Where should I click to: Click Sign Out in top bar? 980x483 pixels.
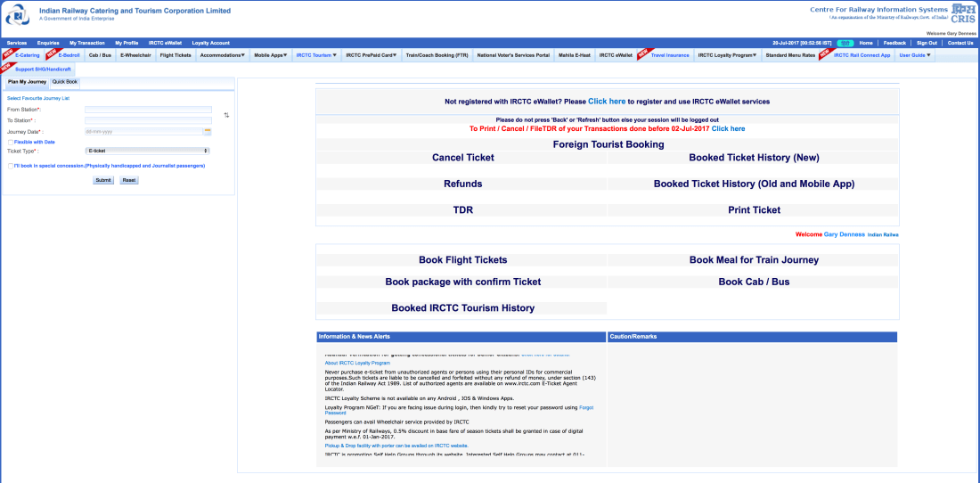click(927, 43)
